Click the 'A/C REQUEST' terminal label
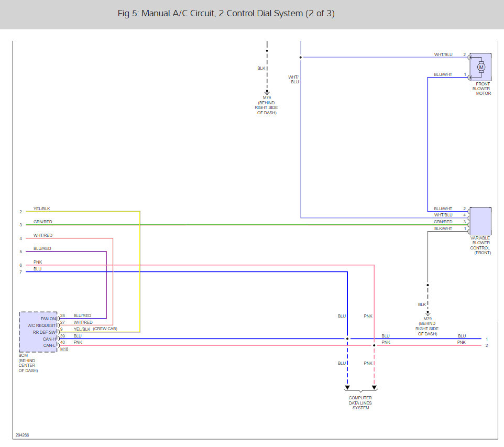This screenshot has width=504, height=447. [x=42, y=325]
